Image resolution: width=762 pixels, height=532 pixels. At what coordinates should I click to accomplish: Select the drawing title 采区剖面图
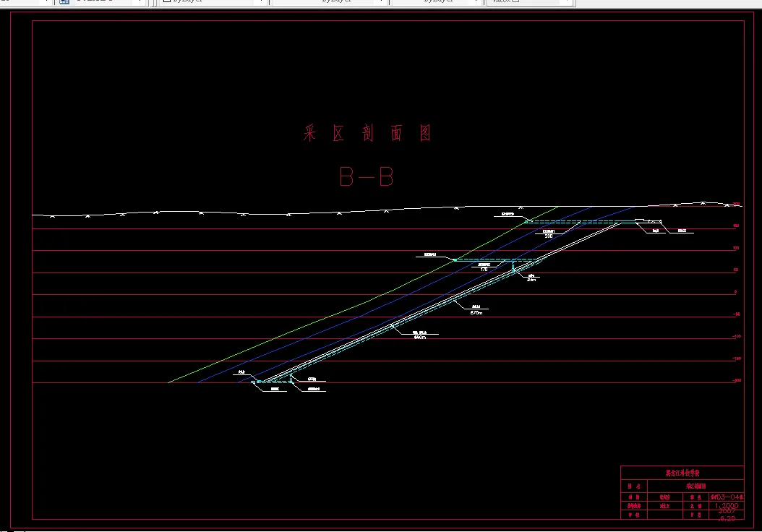tap(367, 132)
